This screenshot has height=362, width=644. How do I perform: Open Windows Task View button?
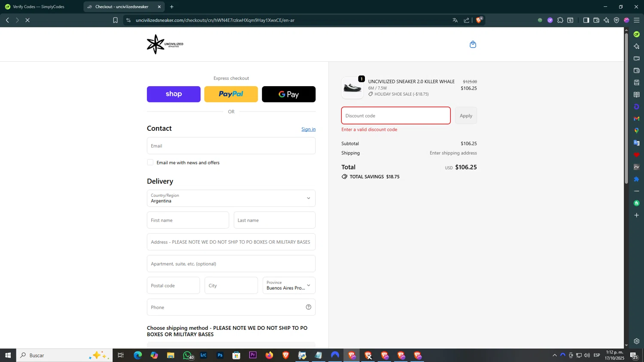[121, 355]
